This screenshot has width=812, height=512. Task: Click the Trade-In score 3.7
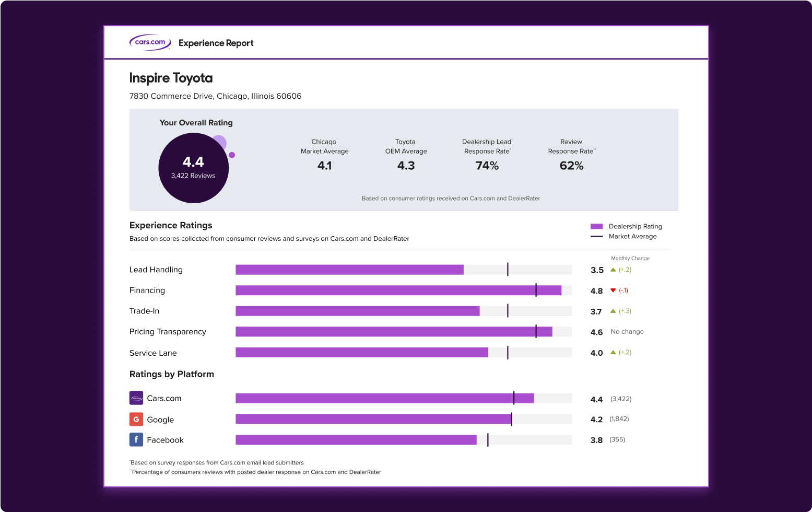point(596,311)
